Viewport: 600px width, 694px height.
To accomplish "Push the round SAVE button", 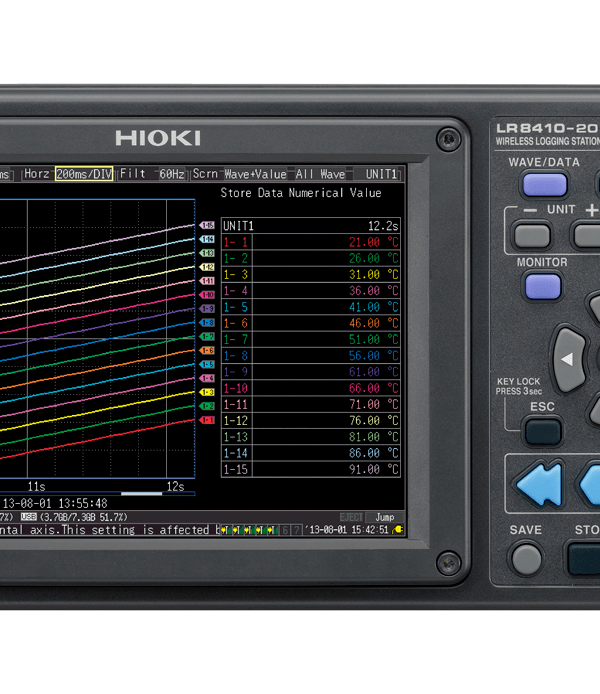I will (526, 559).
